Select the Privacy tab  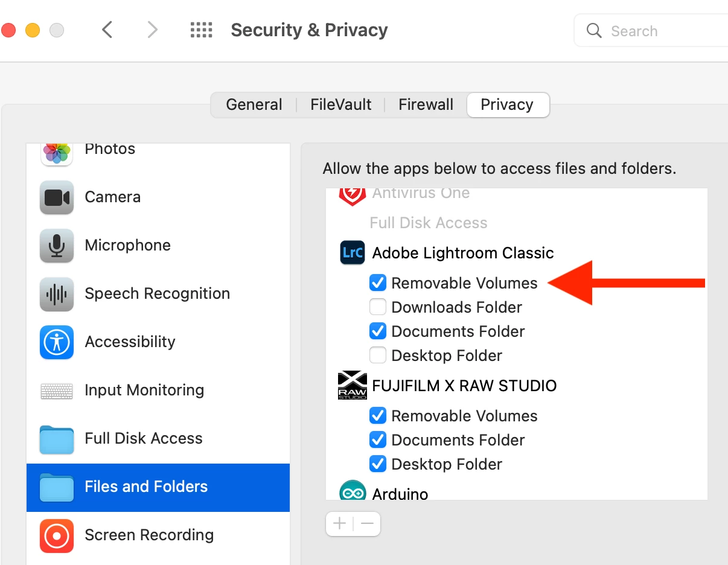[507, 104]
